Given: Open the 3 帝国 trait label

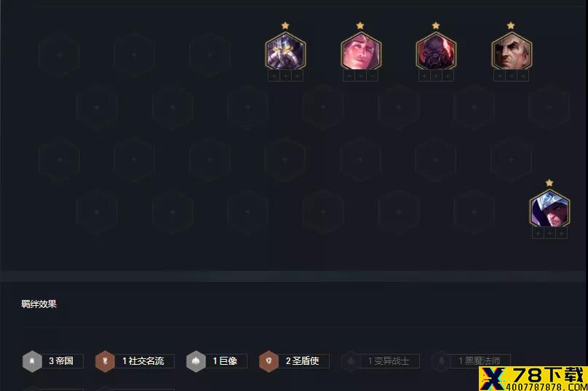Looking at the screenshot, I should tap(62, 361).
